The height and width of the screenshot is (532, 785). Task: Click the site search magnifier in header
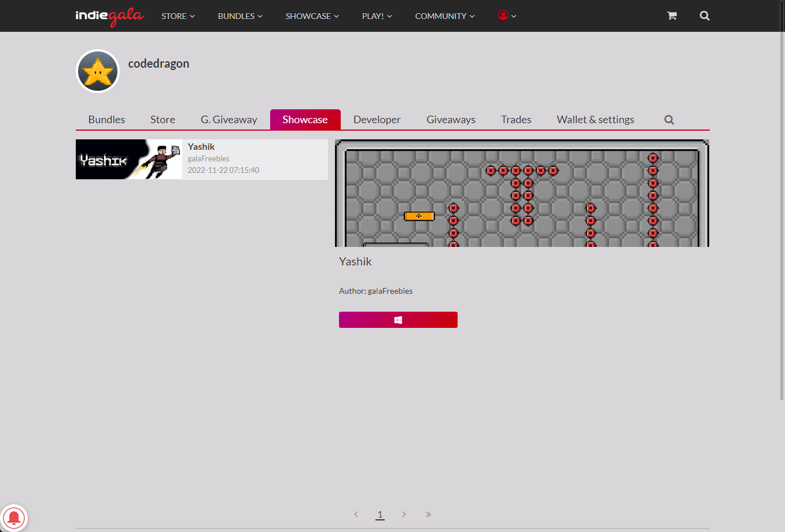pos(705,16)
